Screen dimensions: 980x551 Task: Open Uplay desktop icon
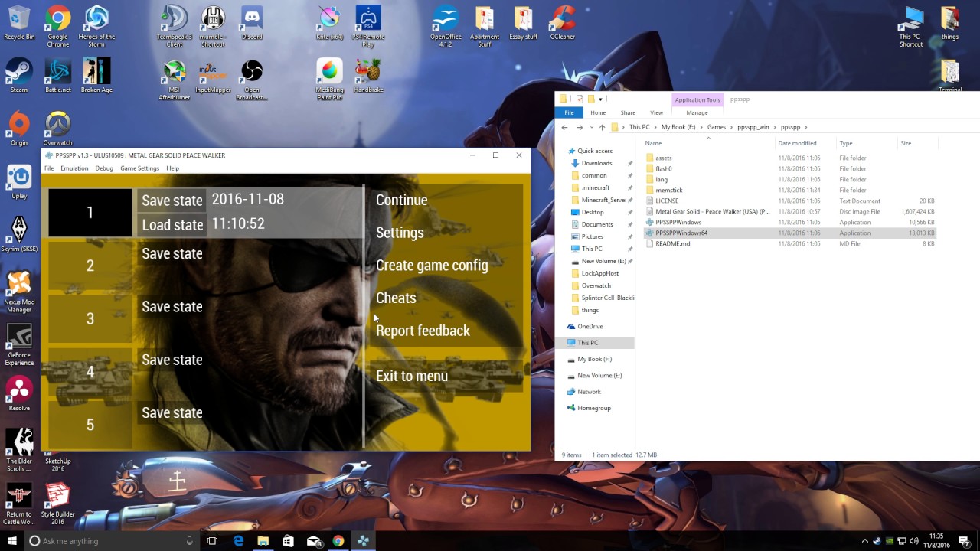click(19, 182)
